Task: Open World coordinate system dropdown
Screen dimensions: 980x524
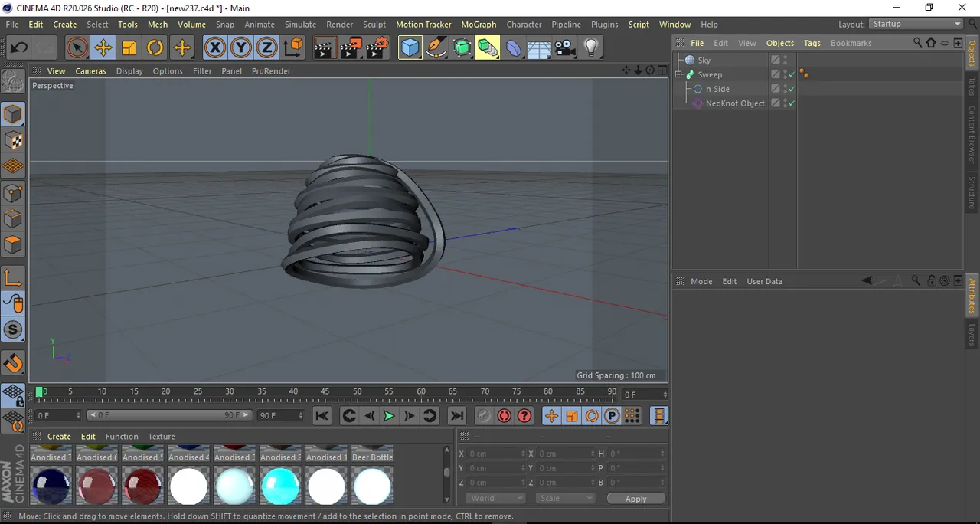Action: coord(495,498)
